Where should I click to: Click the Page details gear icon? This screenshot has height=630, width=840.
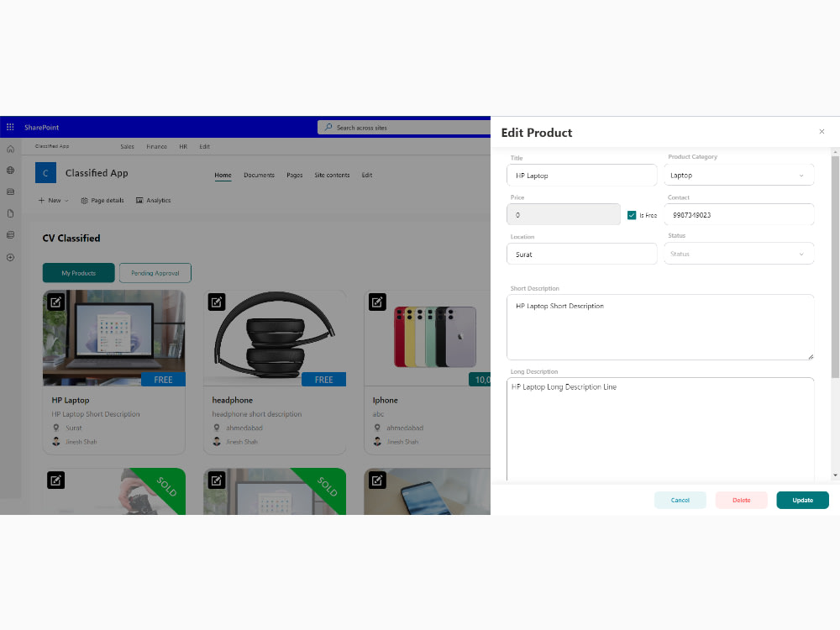point(84,200)
